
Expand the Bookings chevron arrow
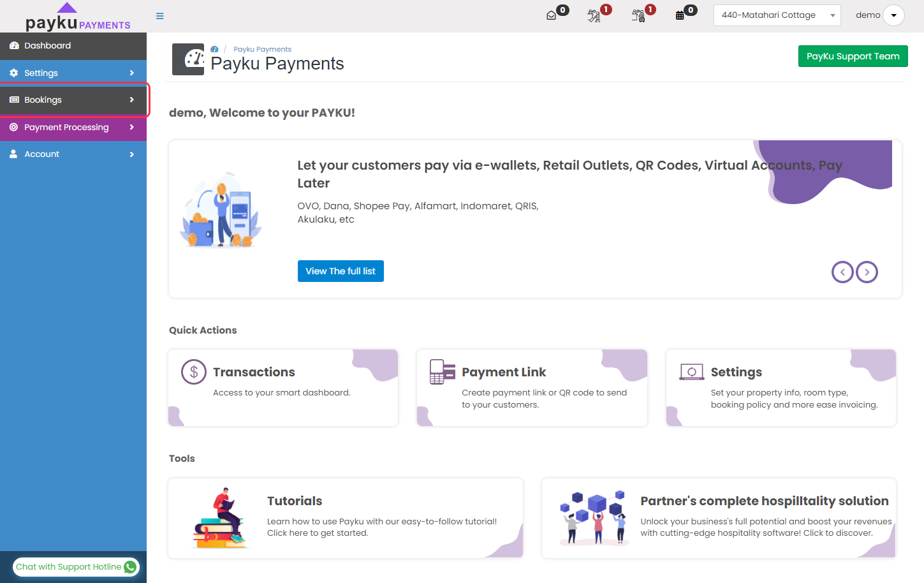coord(132,100)
